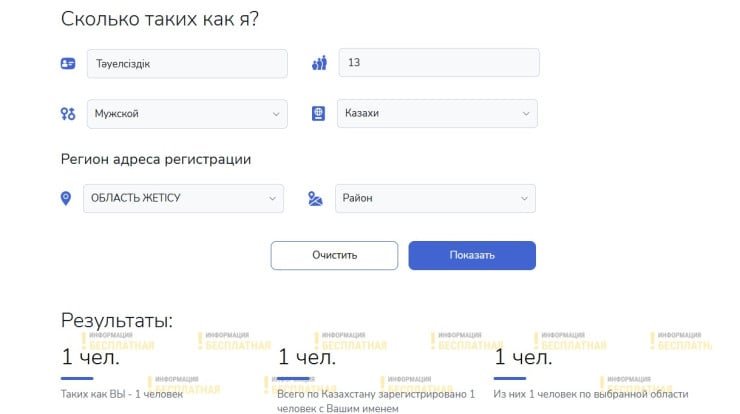Click the location pin icon
The image size is (740, 414).
pos(66,198)
